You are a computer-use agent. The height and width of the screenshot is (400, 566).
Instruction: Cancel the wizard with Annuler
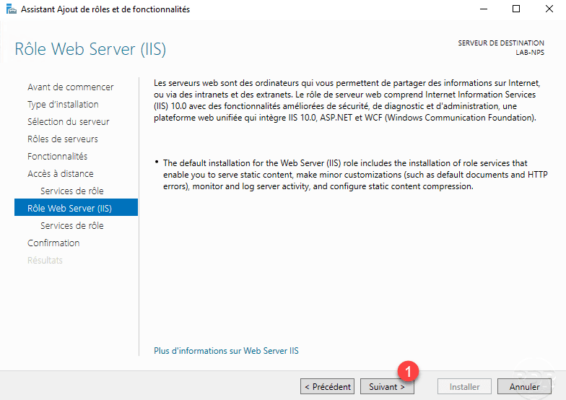(524, 387)
